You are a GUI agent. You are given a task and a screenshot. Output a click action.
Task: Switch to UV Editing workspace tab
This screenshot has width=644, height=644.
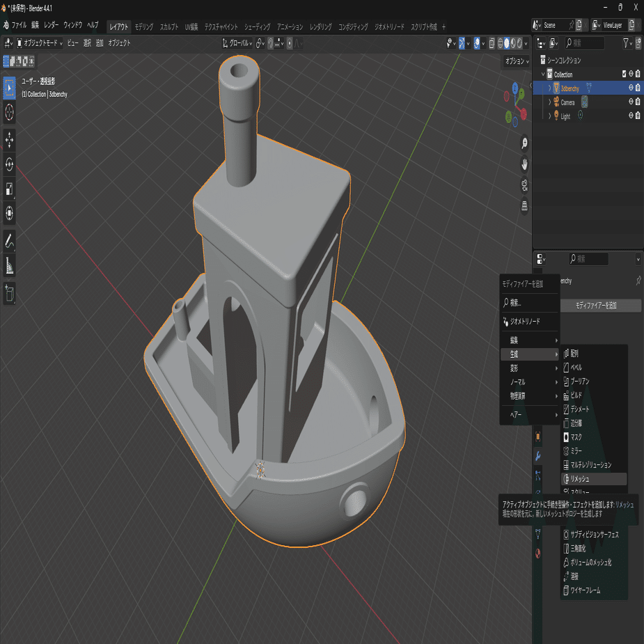191,27
